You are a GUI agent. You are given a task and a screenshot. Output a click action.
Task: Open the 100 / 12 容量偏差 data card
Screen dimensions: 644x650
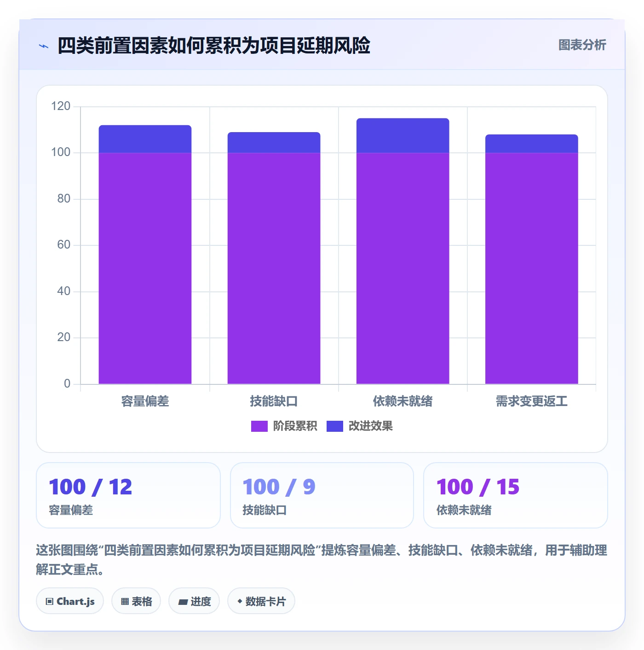pyautogui.click(x=128, y=495)
